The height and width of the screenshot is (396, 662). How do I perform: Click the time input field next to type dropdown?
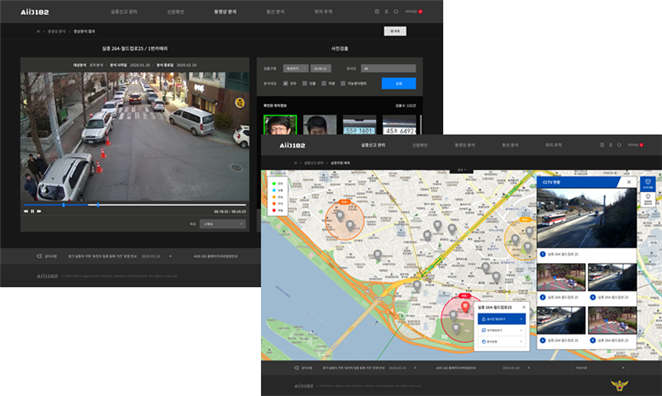(x=321, y=68)
